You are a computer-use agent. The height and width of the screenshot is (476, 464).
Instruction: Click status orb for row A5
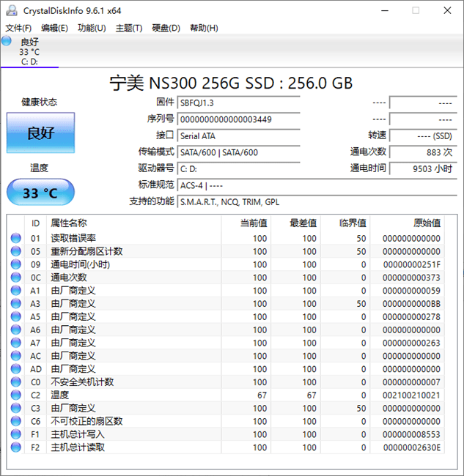coord(16,316)
